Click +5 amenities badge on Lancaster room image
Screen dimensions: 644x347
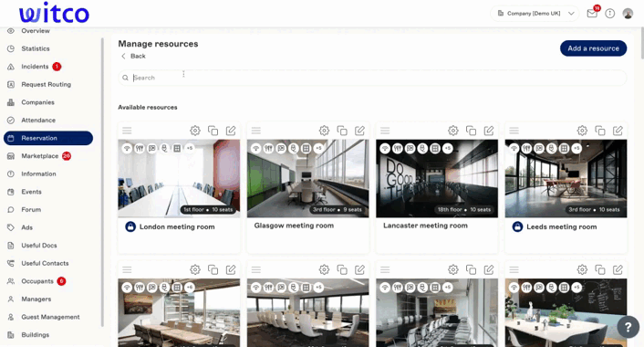pyautogui.click(x=448, y=148)
